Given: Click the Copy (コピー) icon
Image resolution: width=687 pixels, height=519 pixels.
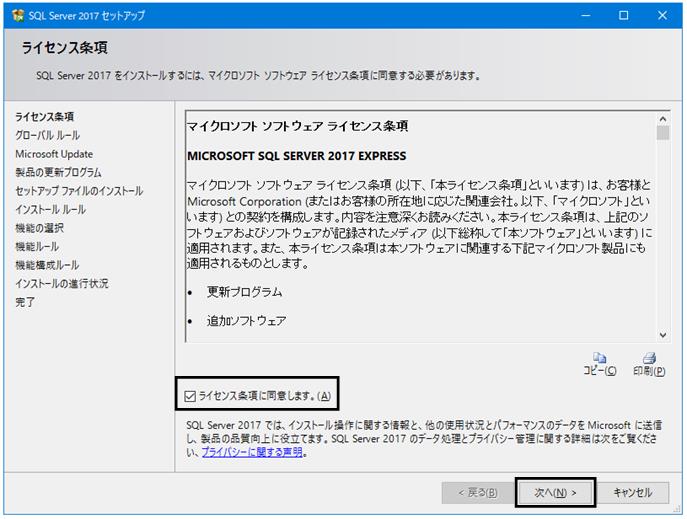Looking at the screenshot, I should coord(599,358).
